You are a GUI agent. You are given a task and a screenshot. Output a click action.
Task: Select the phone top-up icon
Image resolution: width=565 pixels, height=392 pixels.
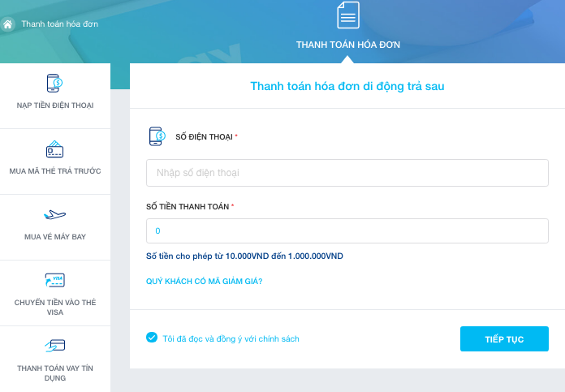[x=55, y=84]
